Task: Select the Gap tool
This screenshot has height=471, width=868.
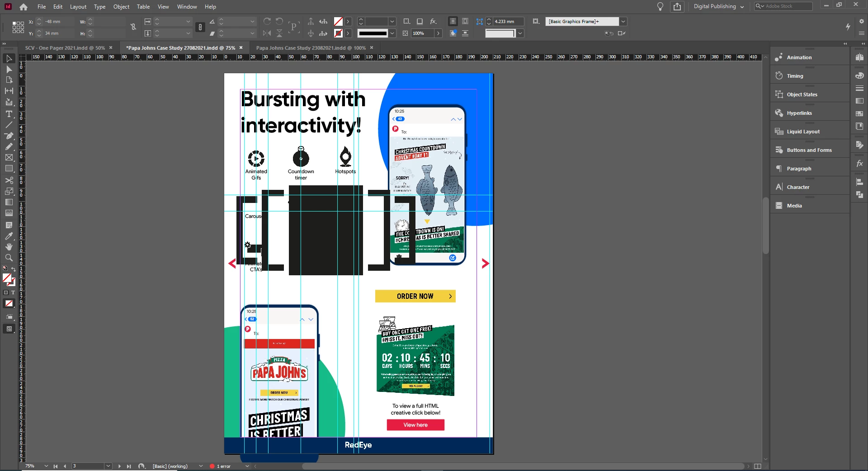Action: 9,91
